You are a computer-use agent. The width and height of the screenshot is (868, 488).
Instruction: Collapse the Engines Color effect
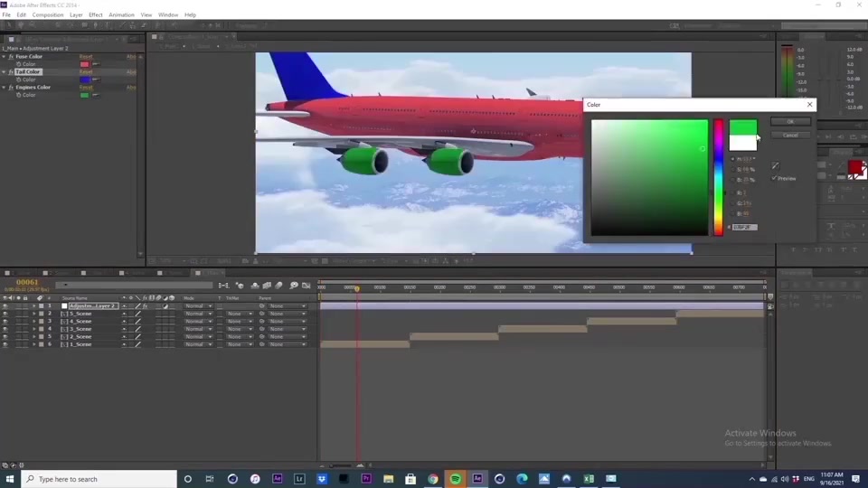pyautogui.click(x=4, y=88)
